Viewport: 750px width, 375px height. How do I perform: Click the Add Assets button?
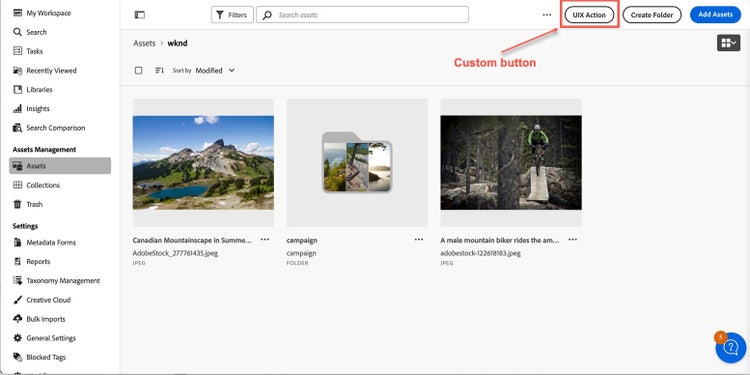(715, 15)
